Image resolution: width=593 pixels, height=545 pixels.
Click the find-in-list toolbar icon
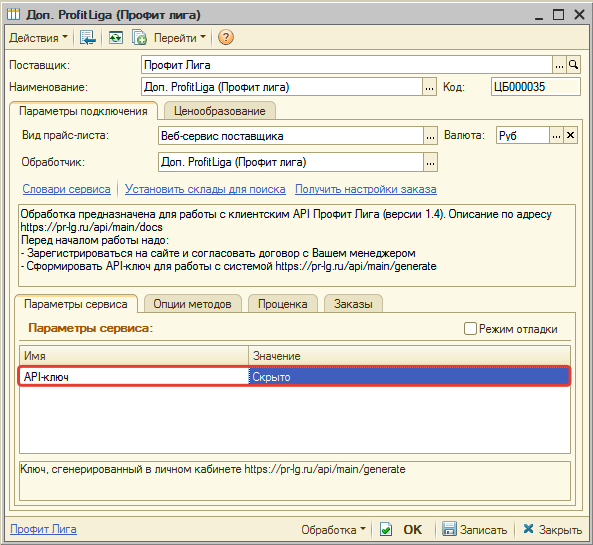click(x=88, y=38)
